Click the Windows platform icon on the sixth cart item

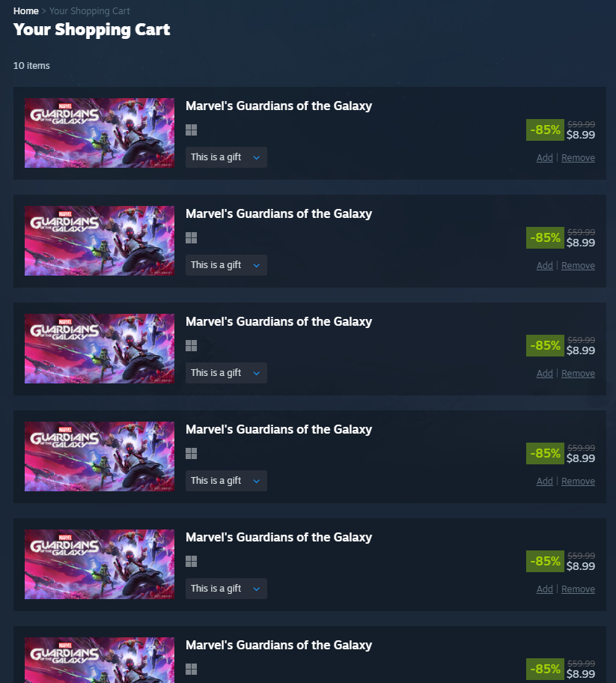[x=191, y=669]
